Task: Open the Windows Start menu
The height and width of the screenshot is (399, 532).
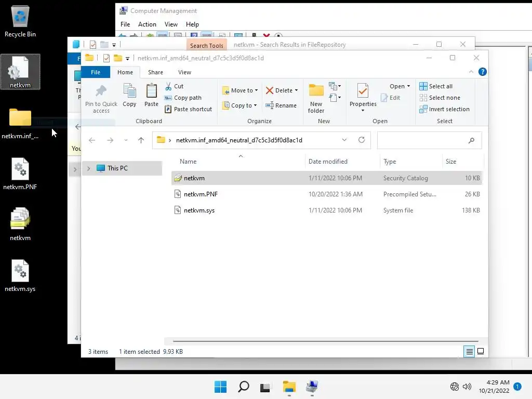Action: 220,387
